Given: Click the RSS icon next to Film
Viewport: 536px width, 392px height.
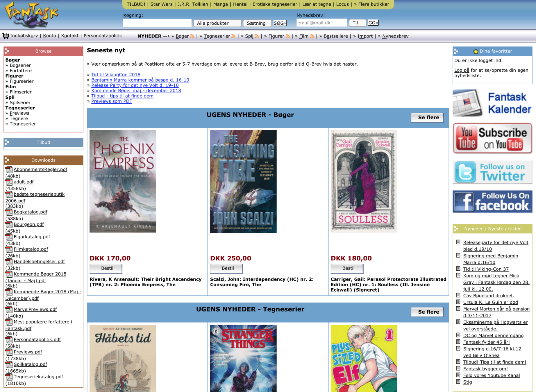Looking at the screenshot, I should click(x=312, y=36).
